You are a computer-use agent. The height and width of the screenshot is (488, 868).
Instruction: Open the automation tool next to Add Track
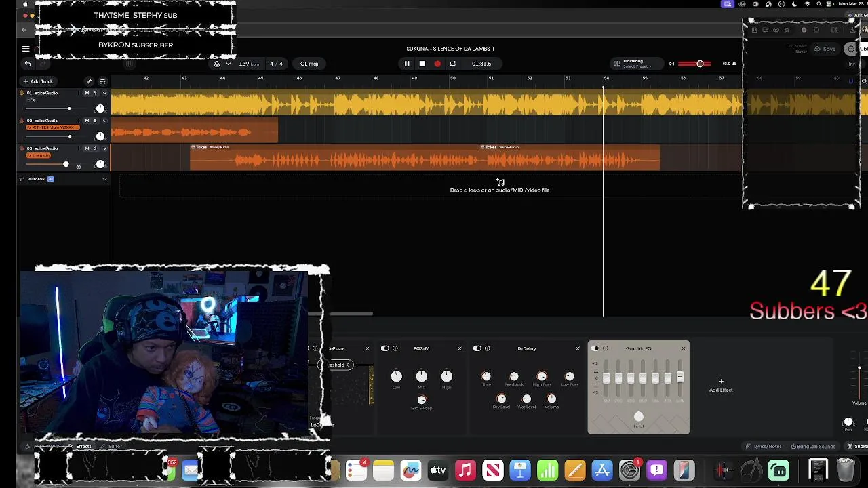tap(89, 81)
